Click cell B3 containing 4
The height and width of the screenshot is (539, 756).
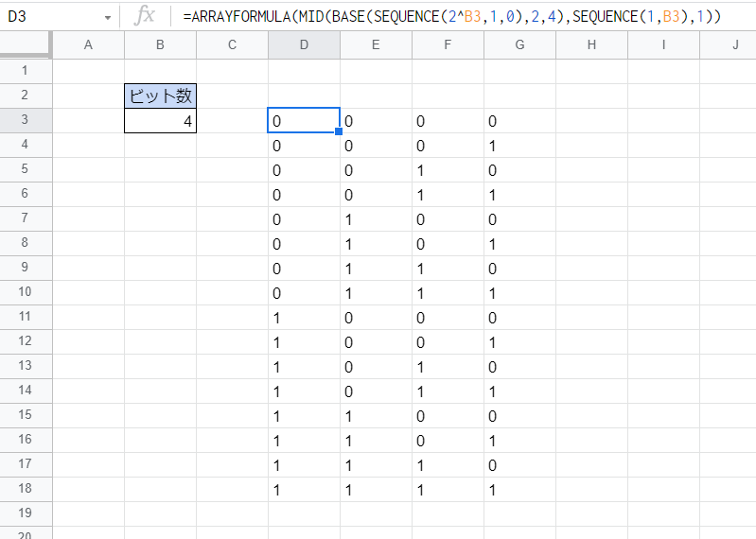pyautogui.click(x=160, y=120)
